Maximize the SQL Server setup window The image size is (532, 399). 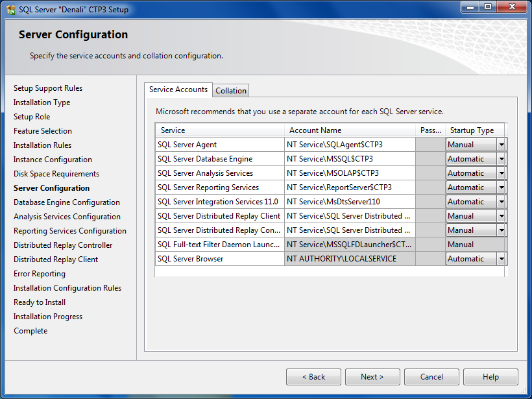(x=487, y=7)
